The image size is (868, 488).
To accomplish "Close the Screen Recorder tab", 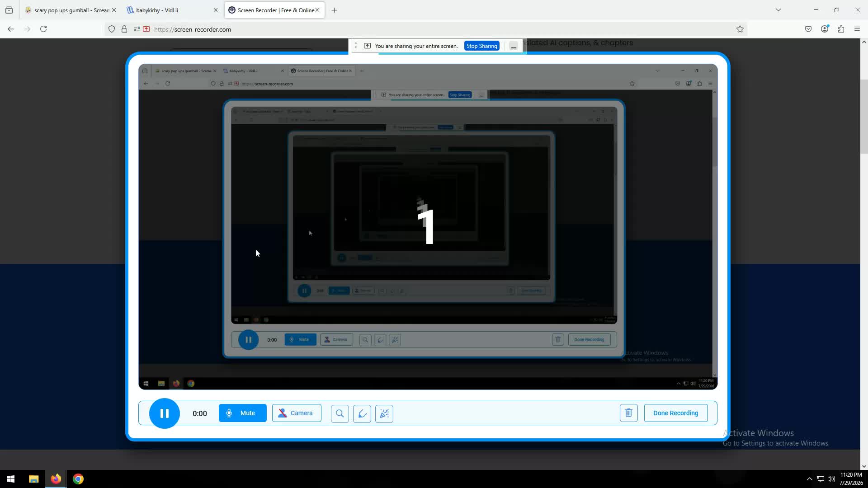I will [x=317, y=10].
